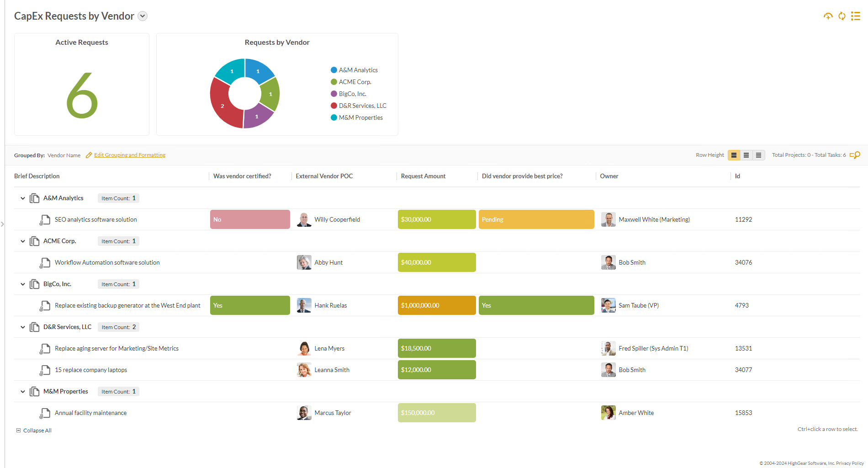
Task: Click Sam Taube's owner avatar
Action: click(x=608, y=305)
